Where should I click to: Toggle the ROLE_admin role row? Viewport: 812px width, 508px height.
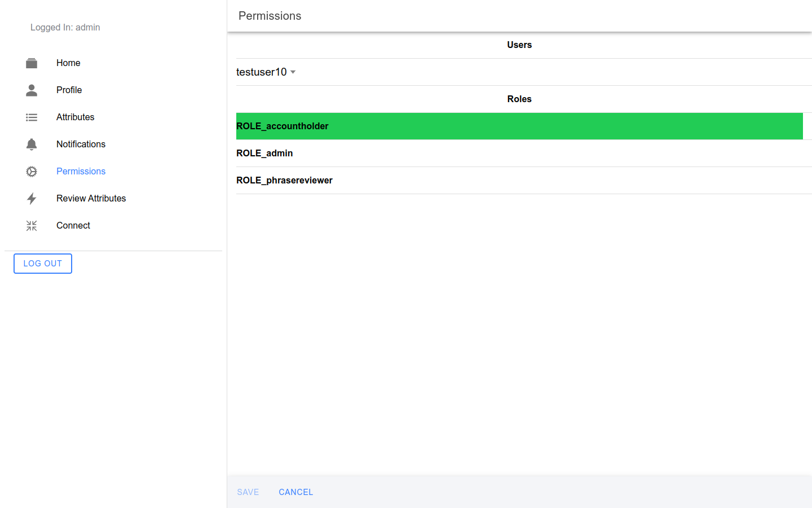click(x=519, y=154)
